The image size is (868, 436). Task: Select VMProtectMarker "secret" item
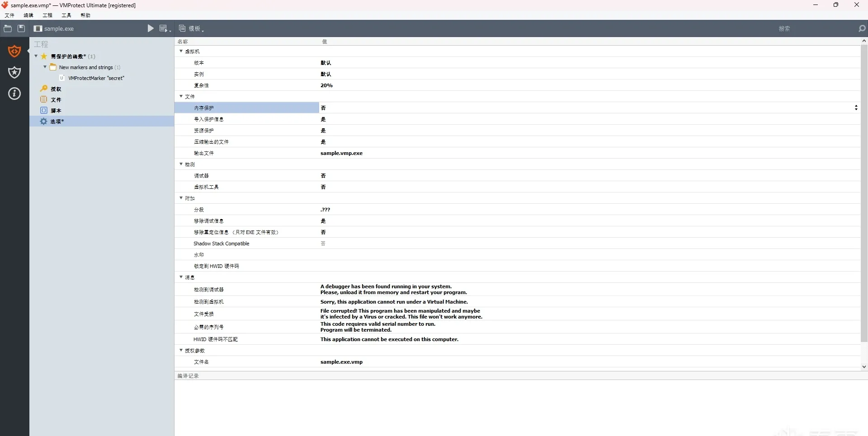[x=96, y=78]
